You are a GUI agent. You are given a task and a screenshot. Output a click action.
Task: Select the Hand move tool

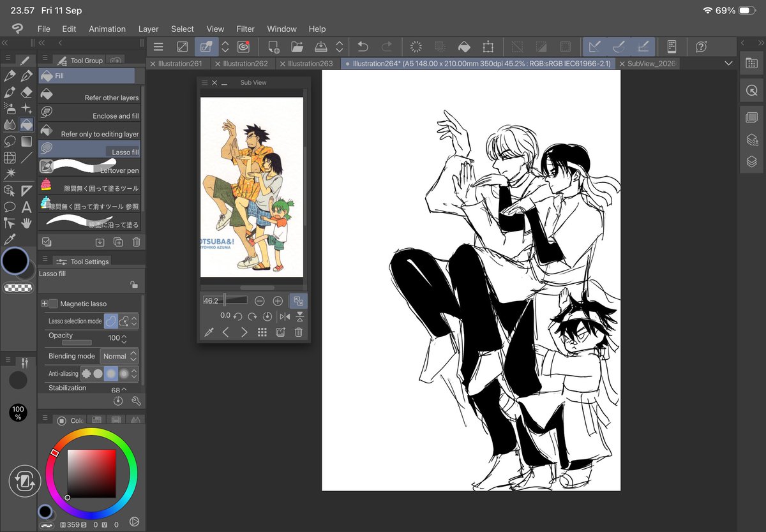click(x=26, y=223)
